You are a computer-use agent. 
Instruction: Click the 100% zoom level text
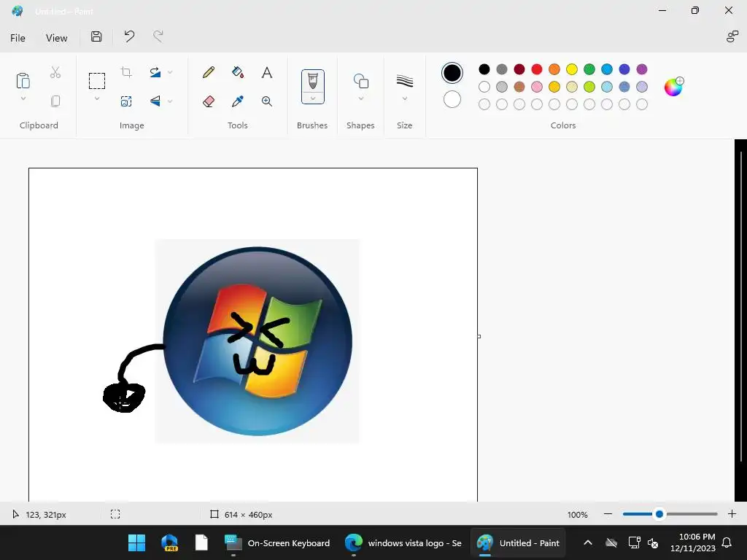[x=578, y=514]
